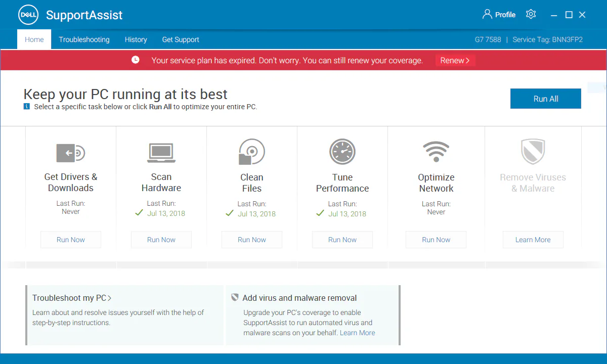Image resolution: width=607 pixels, height=364 pixels.
Task: Click the Clean Files disk icon
Action: pos(252,152)
